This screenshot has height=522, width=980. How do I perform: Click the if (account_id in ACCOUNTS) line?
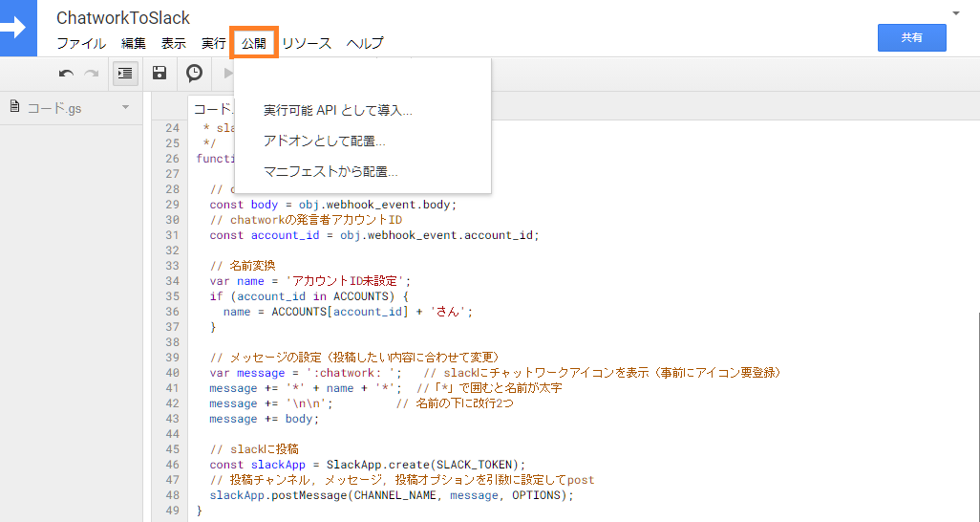pos(309,296)
